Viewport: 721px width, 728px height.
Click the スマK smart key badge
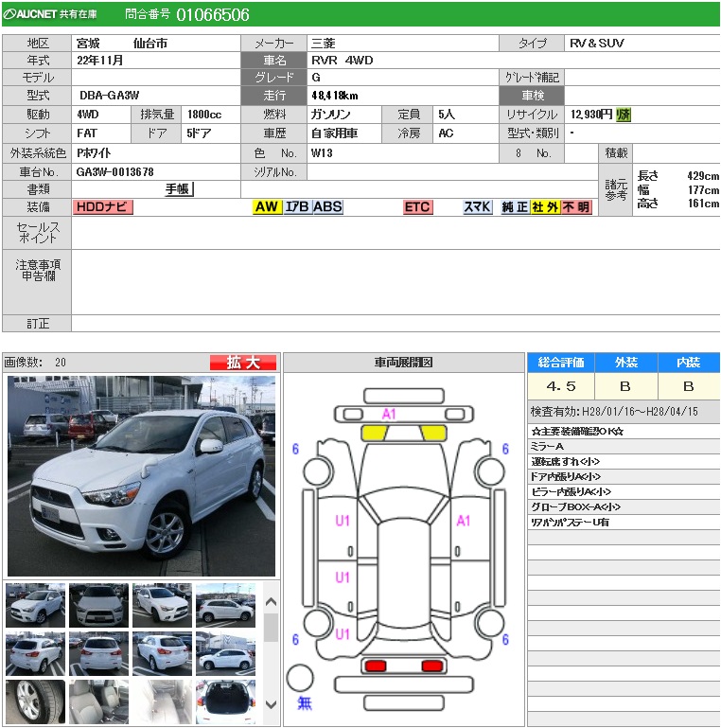coord(477,207)
